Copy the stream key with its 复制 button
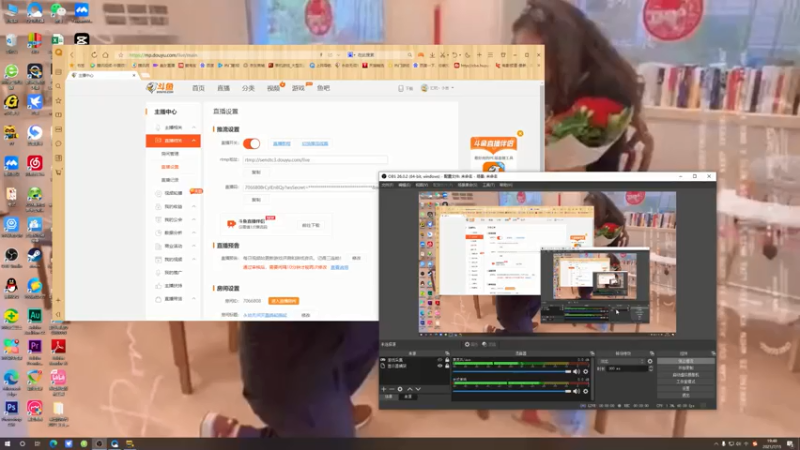This screenshot has height=450, width=800. tap(256, 200)
